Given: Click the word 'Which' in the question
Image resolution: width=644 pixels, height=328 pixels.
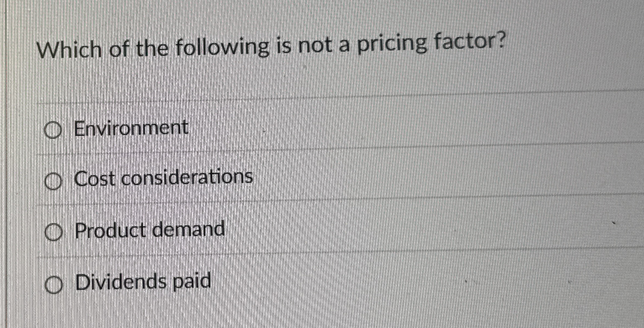Looking at the screenshot, I should (70, 50).
